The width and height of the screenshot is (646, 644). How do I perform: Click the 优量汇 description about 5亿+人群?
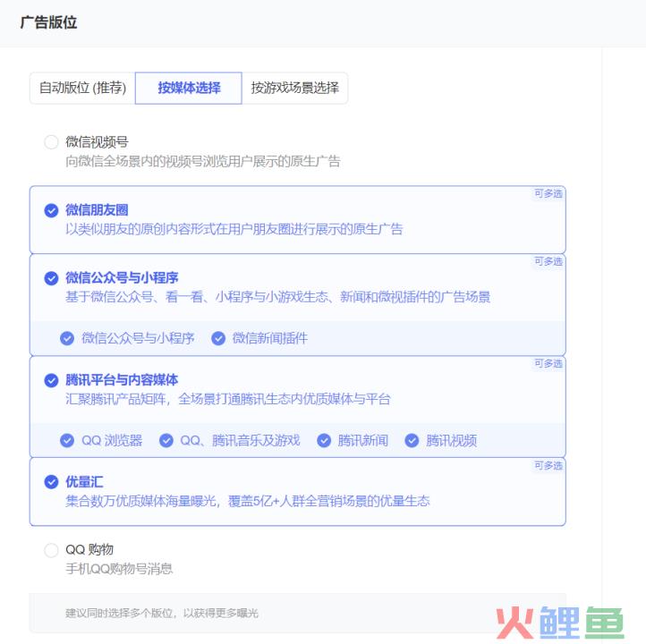(247, 501)
